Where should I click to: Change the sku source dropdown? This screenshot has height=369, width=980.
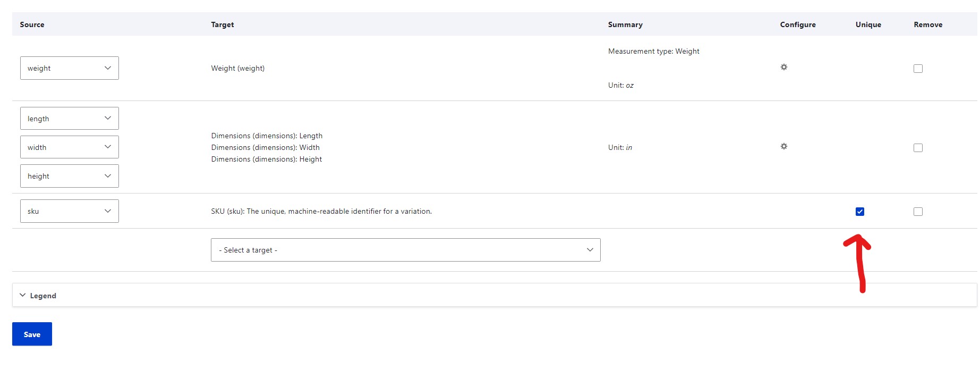[x=70, y=211]
